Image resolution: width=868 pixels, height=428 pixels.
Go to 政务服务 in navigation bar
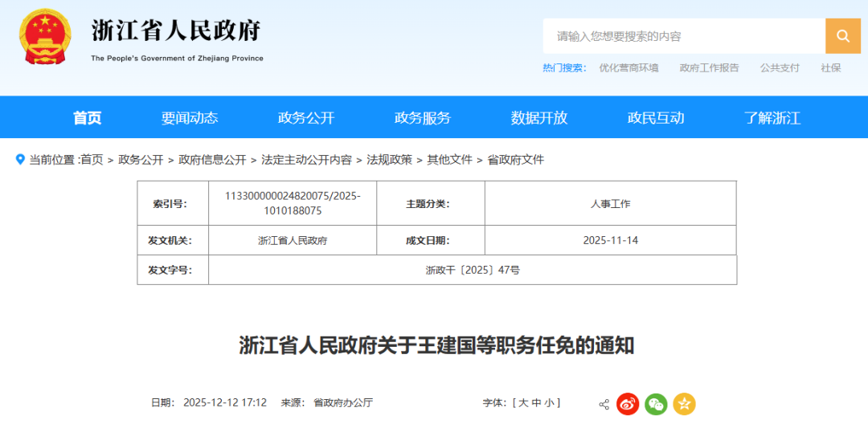(423, 118)
